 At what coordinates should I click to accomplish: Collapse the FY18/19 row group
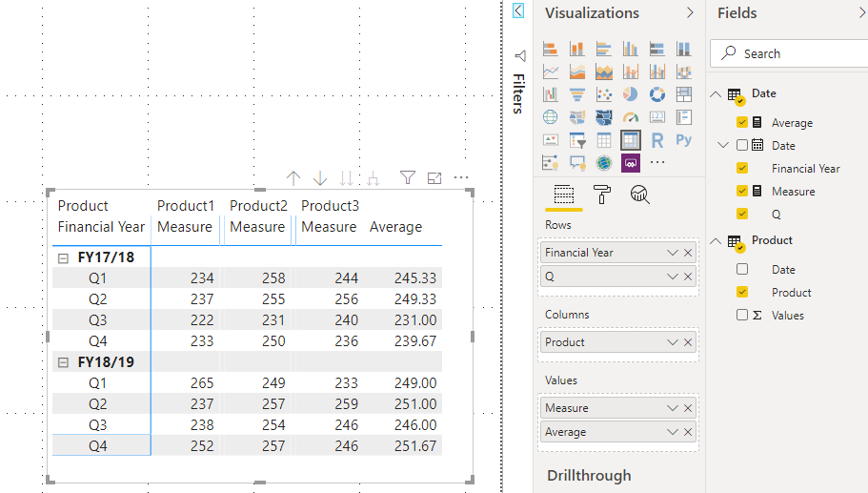[x=63, y=362]
